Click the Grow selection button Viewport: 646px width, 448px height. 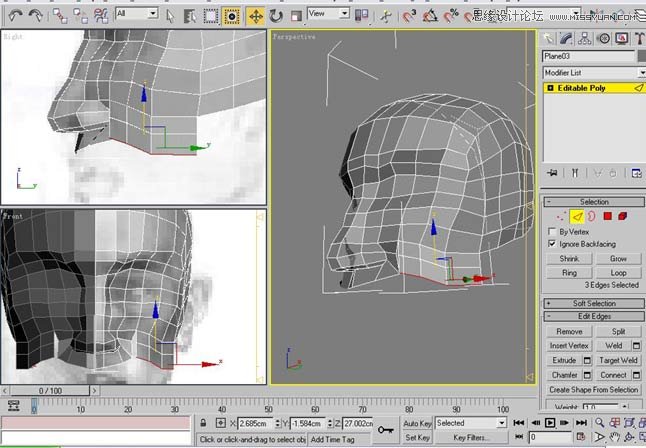point(618,258)
